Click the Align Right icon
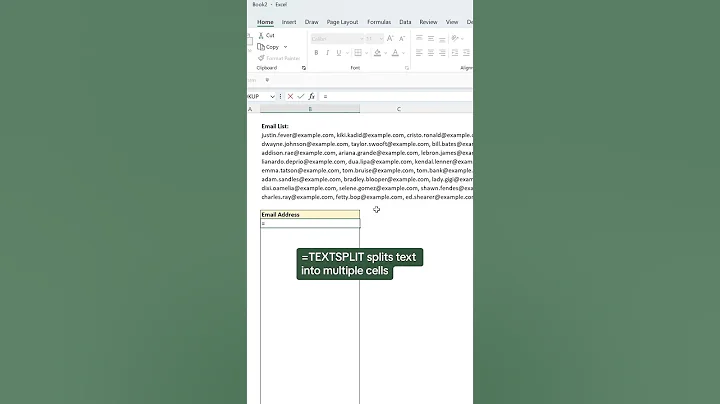This screenshot has width=720, height=404. point(442,53)
